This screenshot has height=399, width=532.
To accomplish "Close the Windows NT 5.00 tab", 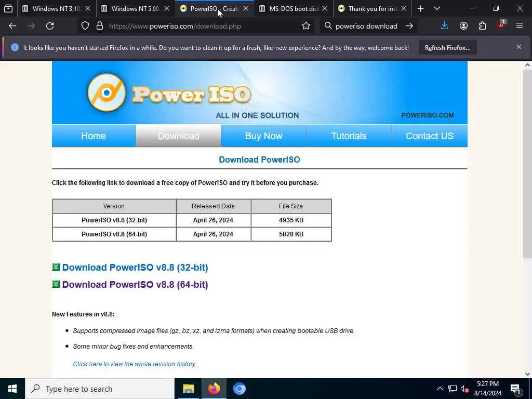I will [x=167, y=8].
